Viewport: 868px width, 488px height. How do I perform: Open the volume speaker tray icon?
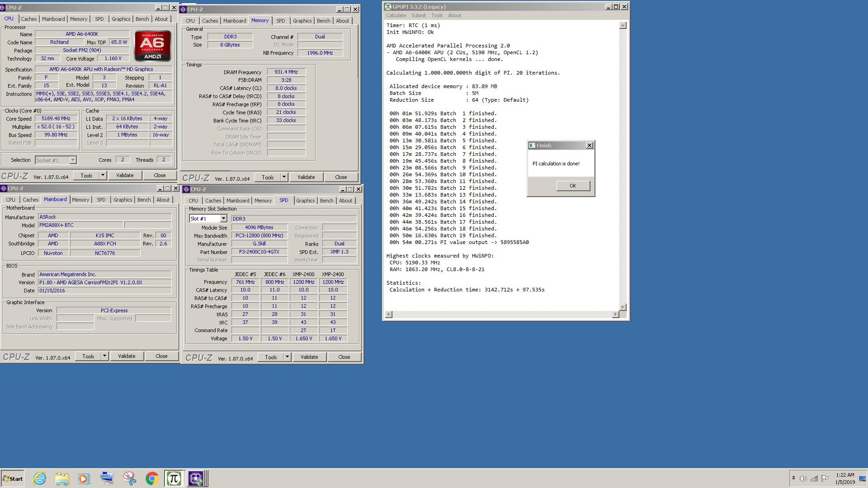click(x=803, y=479)
